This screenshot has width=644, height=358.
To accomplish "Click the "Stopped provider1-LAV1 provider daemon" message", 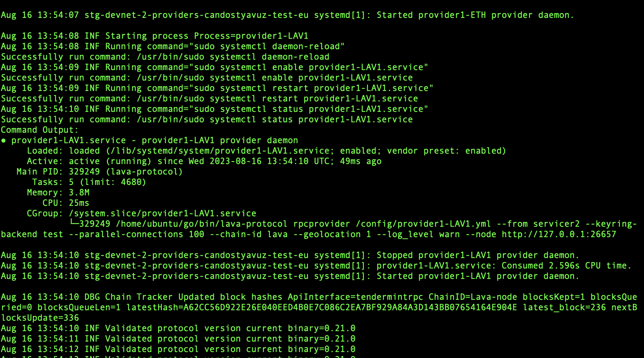I will tap(477, 255).
